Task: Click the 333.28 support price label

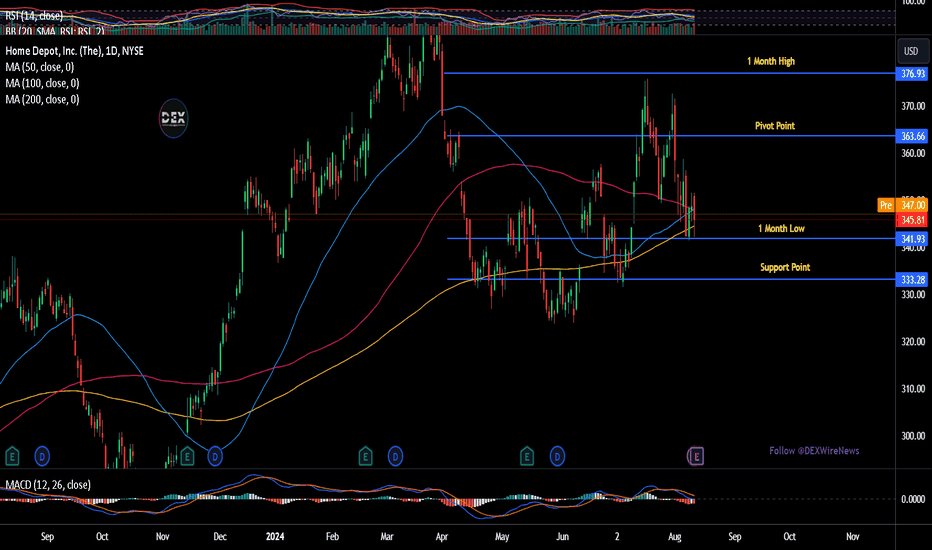Action: (x=912, y=279)
